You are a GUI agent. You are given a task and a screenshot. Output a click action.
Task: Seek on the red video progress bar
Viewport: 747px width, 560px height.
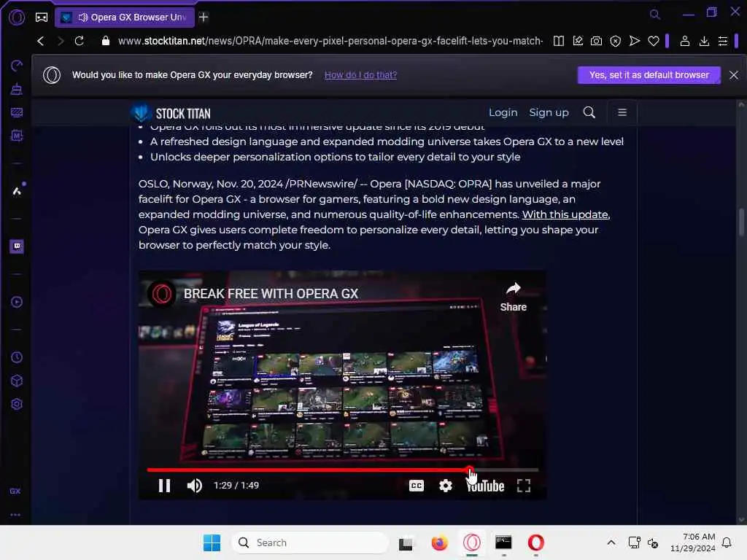pyautogui.click(x=343, y=470)
